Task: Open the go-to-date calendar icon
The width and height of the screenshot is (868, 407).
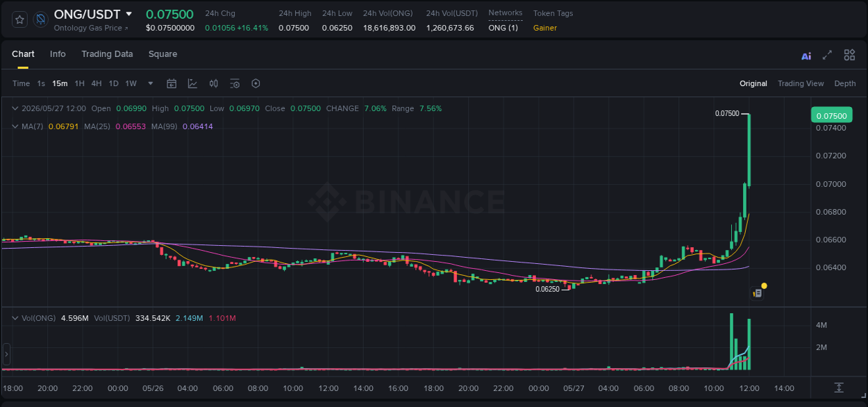Action: 172,83
